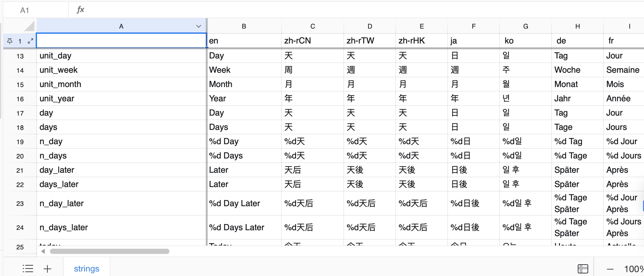Screen dimensions: 644x276
Task: Click the 'zh-rHK' header cell
Action: [422, 41]
